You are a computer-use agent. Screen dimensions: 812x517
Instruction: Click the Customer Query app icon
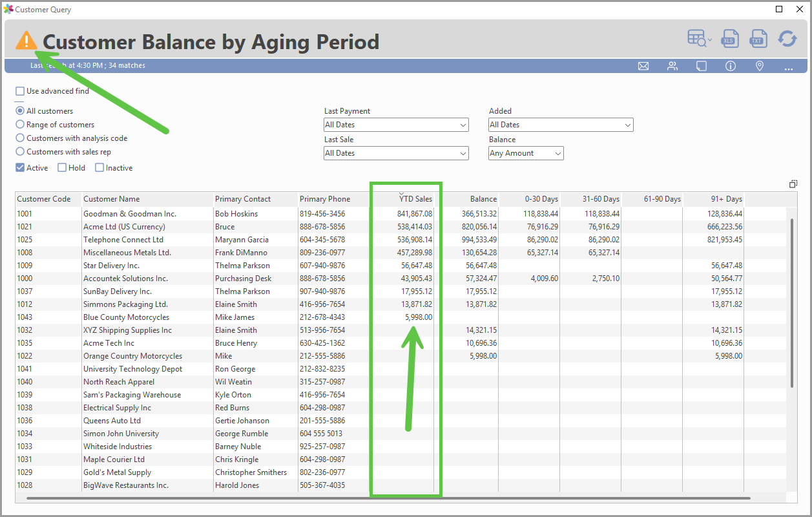click(8, 10)
